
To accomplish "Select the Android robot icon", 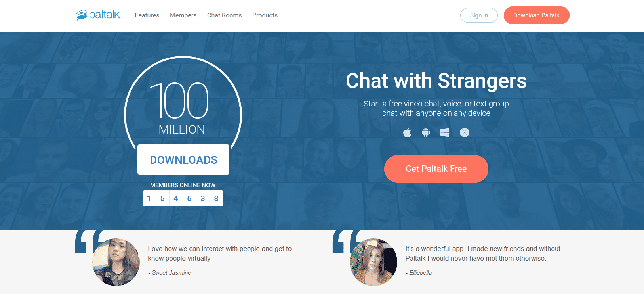I will [426, 132].
